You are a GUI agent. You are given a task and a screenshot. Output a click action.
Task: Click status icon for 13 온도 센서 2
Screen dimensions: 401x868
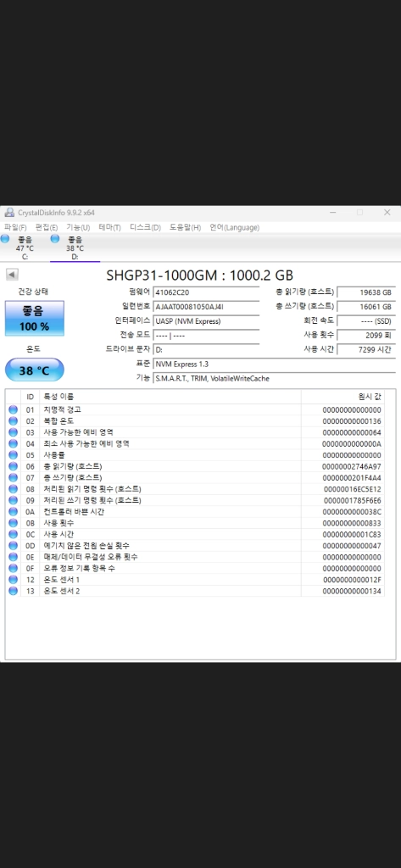[14, 591]
